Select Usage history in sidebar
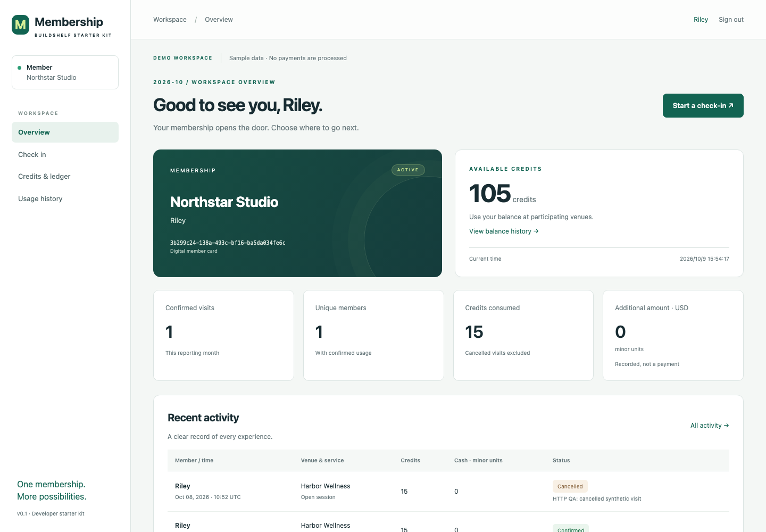The image size is (766, 532). coord(65,199)
